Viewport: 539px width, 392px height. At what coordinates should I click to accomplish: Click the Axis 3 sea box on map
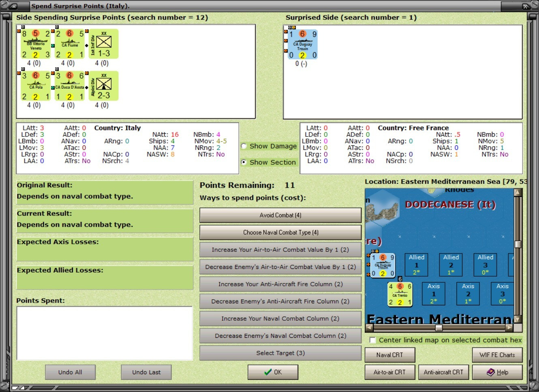coord(503,294)
